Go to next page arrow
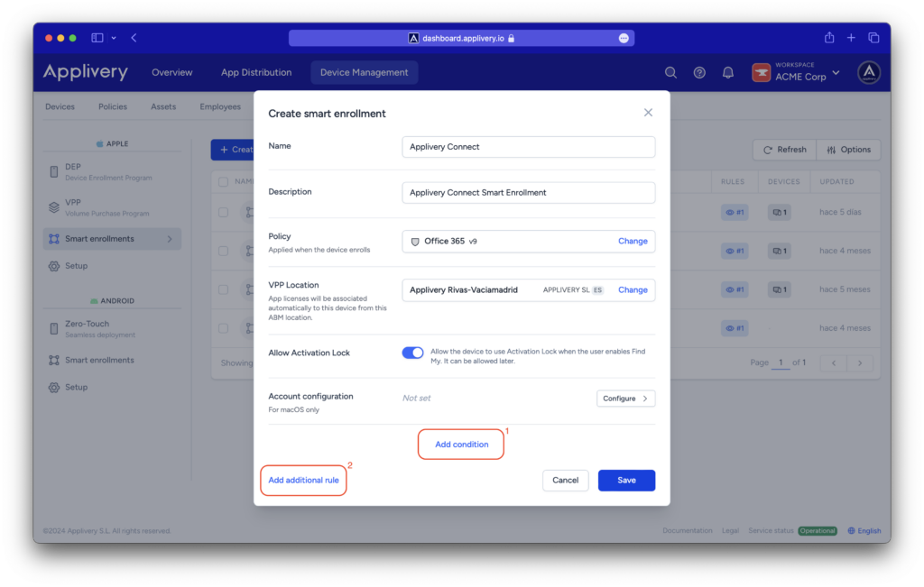924x587 pixels. pyautogui.click(x=860, y=362)
